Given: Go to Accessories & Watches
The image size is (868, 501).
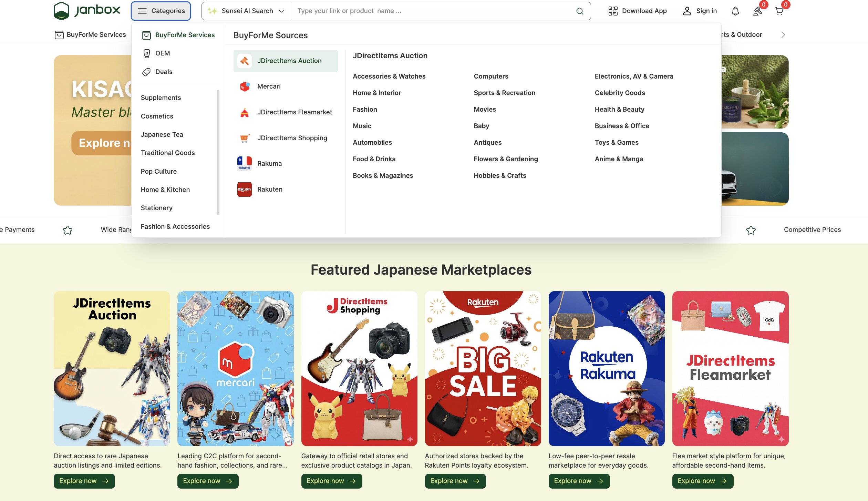Looking at the screenshot, I should 389,76.
